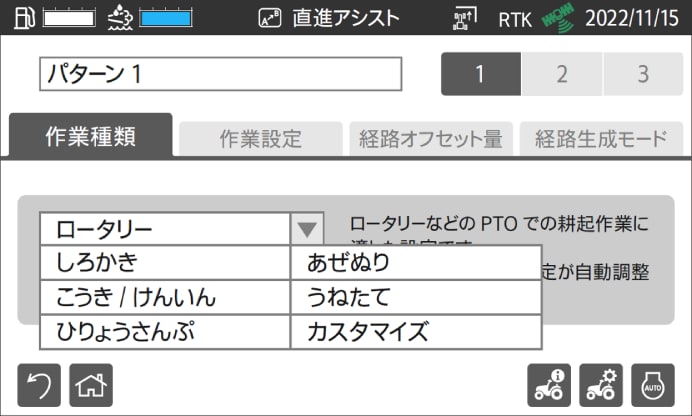This screenshot has width=692, height=416.
Task: Switch to 経路オフセット量 tab
Action: 431,139
